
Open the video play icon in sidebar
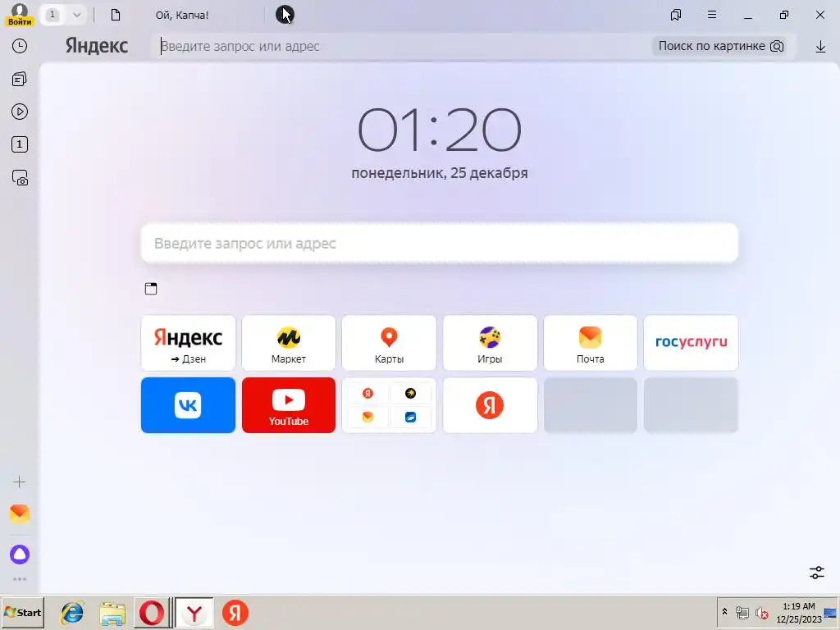point(20,112)
